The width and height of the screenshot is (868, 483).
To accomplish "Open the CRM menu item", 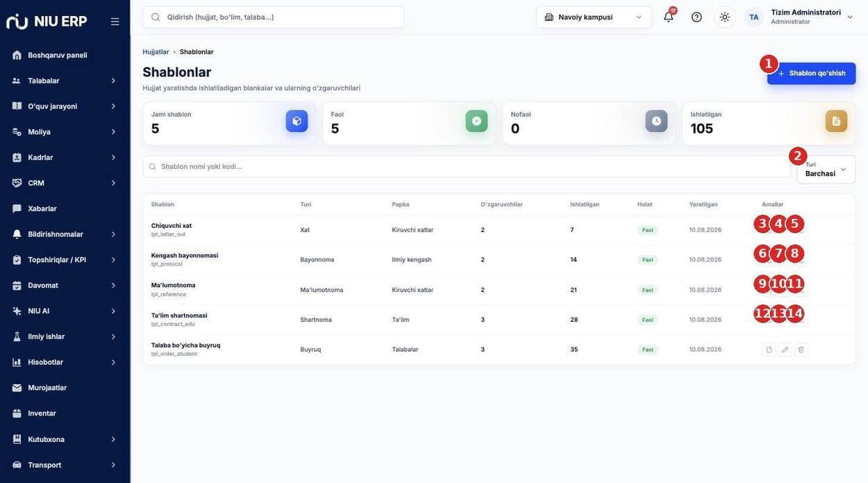I will (65, 183).
